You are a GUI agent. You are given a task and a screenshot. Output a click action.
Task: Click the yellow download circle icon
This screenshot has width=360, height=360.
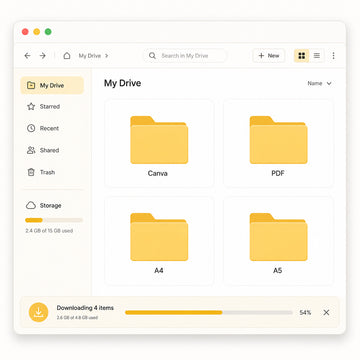point(38,312)
